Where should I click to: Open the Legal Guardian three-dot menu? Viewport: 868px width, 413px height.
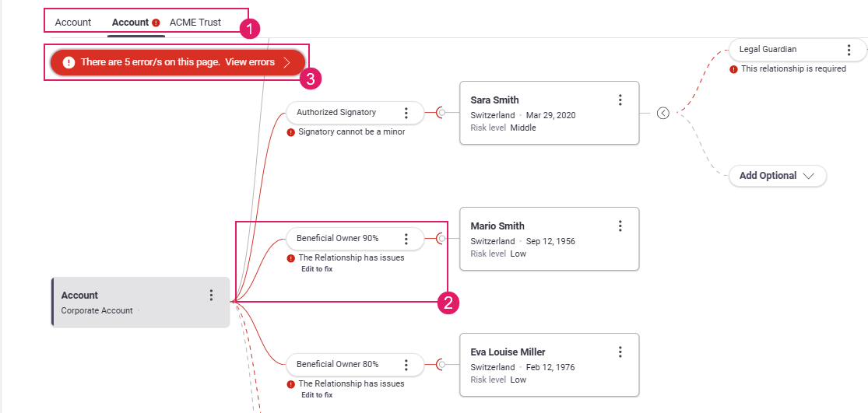pyautogui.click(x=849, y=50)
